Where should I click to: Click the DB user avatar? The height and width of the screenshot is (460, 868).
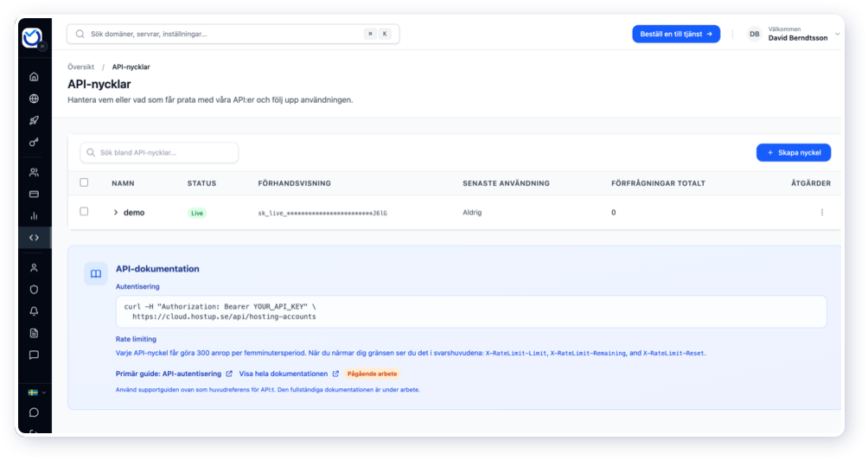coord(754,34)
